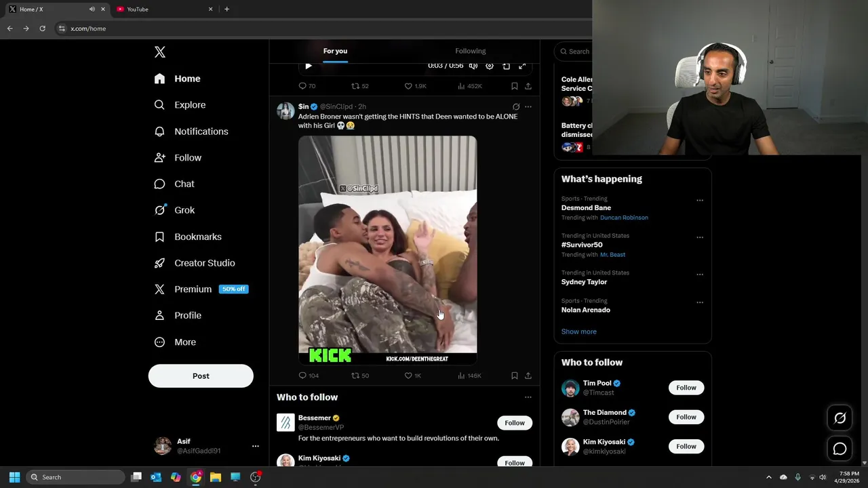This screenshot has width=868, height=488.
Task: Open Creator Studio
Action: point(195,263)
